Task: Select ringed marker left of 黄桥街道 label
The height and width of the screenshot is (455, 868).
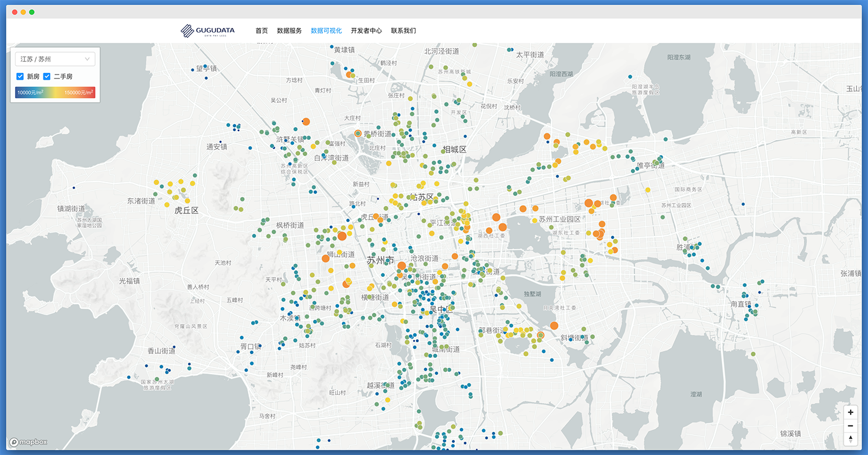Action: (358, 134)
